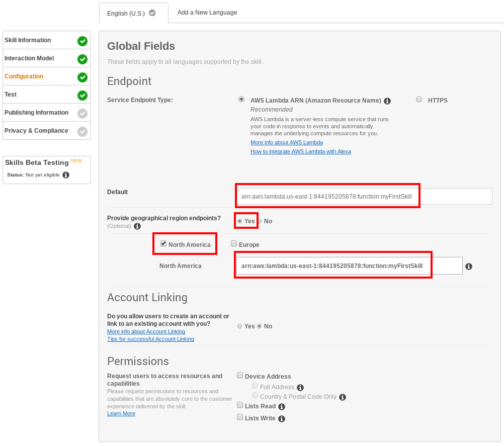The width and height of the screenshot is (504, 446).
Task: Open Tips for successful Account Linking link
Action: pyautogui.click(x=150, y=339)
